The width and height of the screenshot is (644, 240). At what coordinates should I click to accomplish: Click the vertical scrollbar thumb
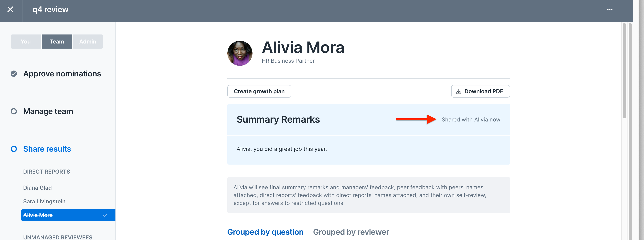pos(624,71)
